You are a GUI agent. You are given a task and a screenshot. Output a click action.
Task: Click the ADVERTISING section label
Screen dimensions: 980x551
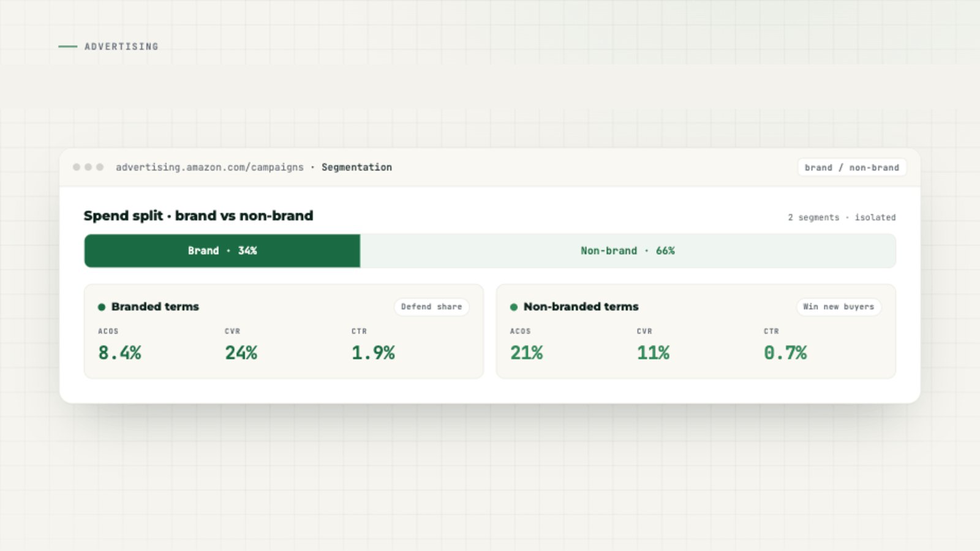click(121, 47)
